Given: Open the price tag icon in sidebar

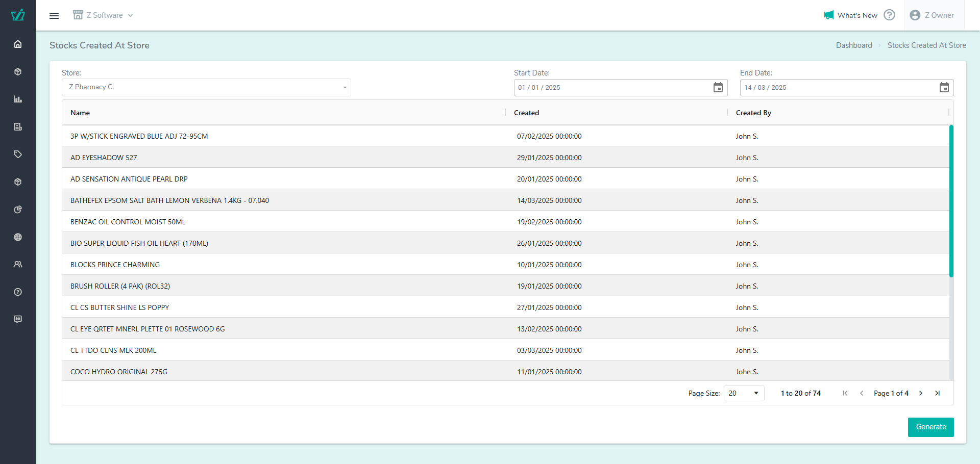Looking at the screenshot, I should click(x=18, y=154).
